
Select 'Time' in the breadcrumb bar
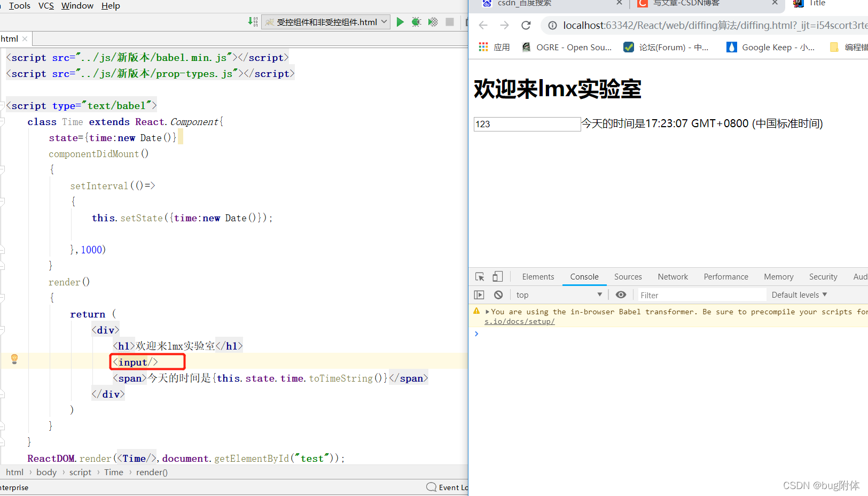(x=114, y=472)
